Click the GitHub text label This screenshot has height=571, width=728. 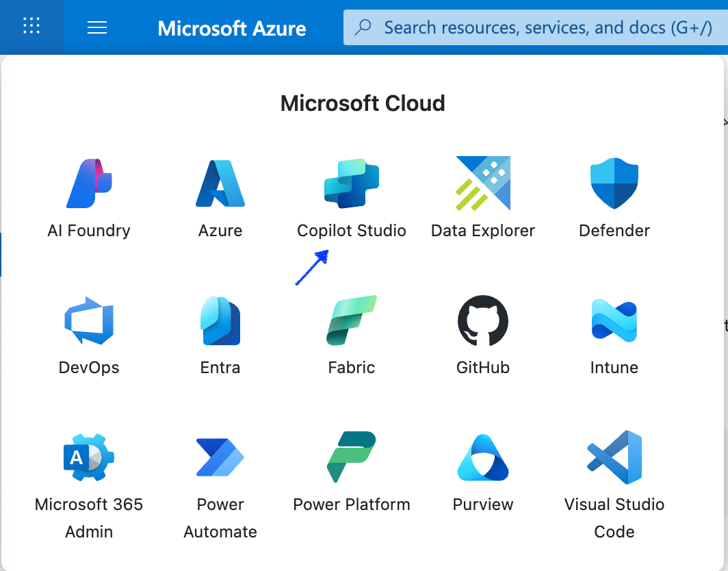483,368
